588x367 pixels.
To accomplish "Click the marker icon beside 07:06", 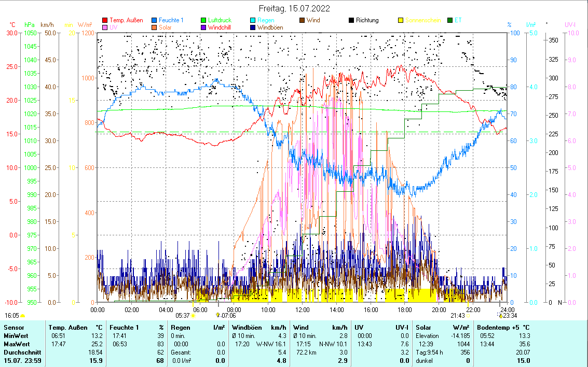I will click(x=218, y=315).
